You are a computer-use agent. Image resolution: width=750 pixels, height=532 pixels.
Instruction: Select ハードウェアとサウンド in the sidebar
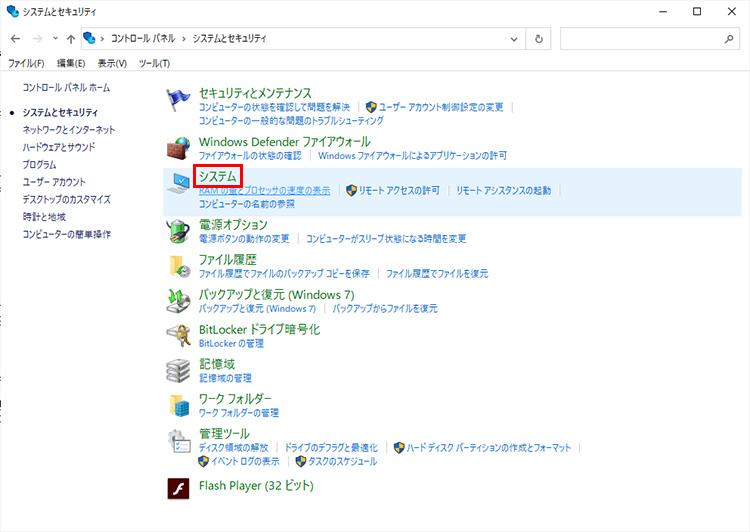point(58,147)
